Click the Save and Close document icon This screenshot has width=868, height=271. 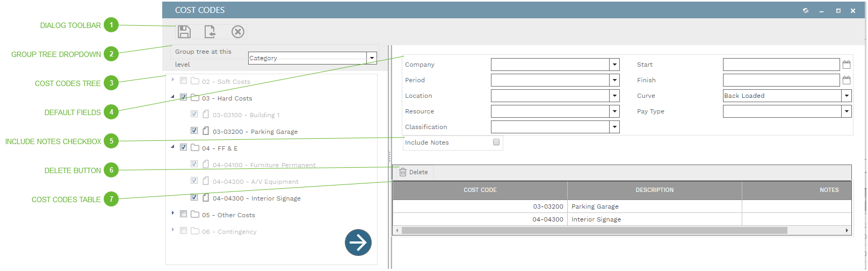coord(210,32)
